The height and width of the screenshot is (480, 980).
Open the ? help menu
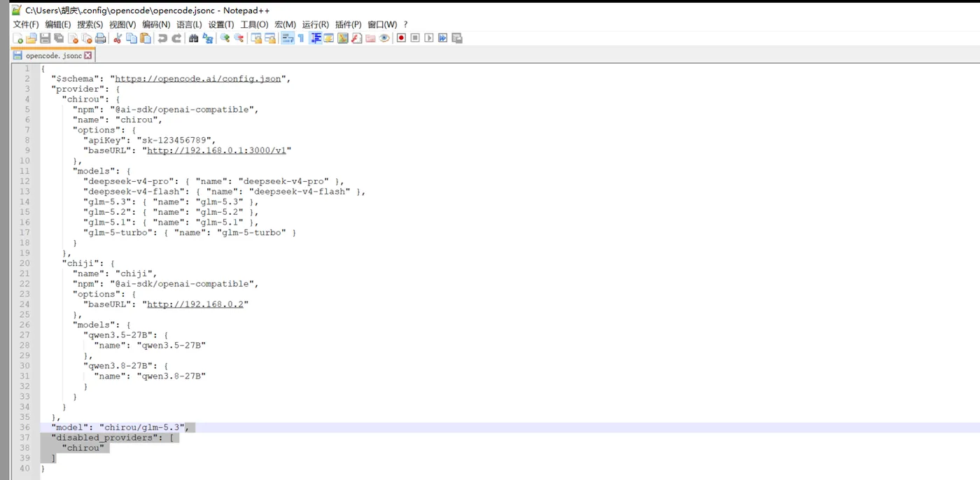click(x=405, y=24)
